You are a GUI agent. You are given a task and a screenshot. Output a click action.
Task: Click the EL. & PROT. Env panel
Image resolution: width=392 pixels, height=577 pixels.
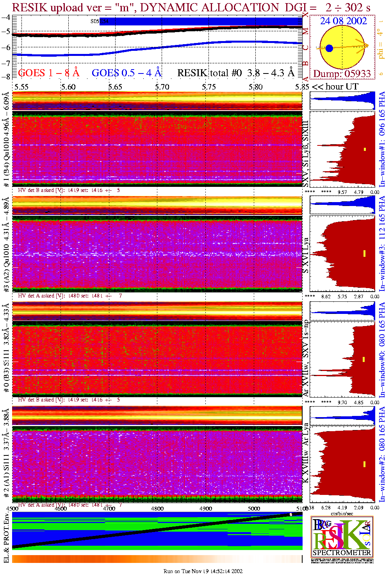157,530
